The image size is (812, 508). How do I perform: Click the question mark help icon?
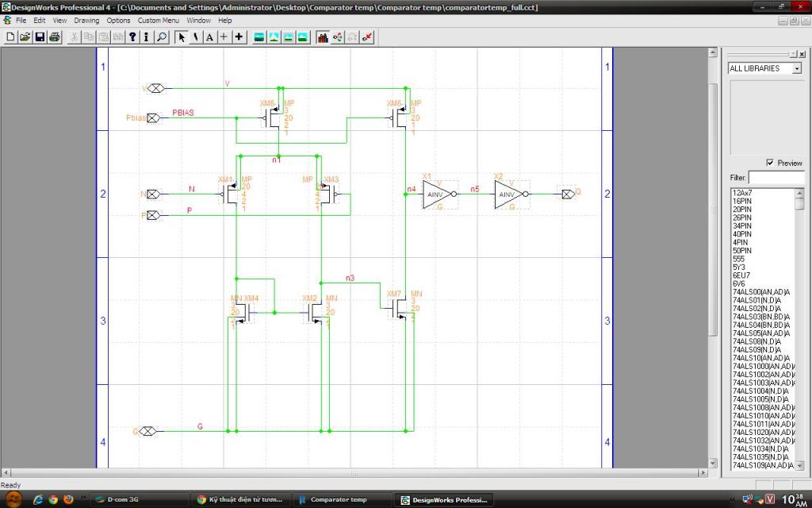click(x=132, y=37)
